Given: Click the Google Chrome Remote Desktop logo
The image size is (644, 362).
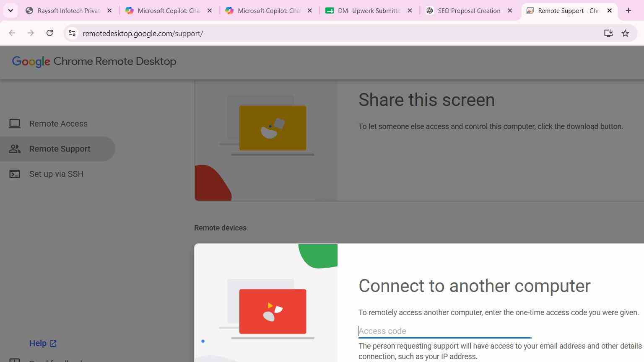Looking at the screenshot, I should click(x=94, y=62).
